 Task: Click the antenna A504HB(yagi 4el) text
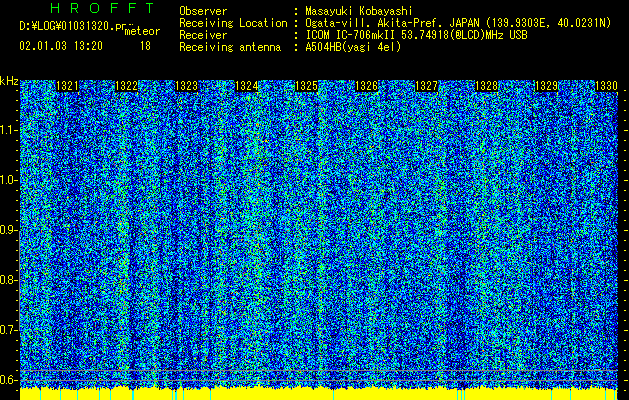[x=353, y=47]
